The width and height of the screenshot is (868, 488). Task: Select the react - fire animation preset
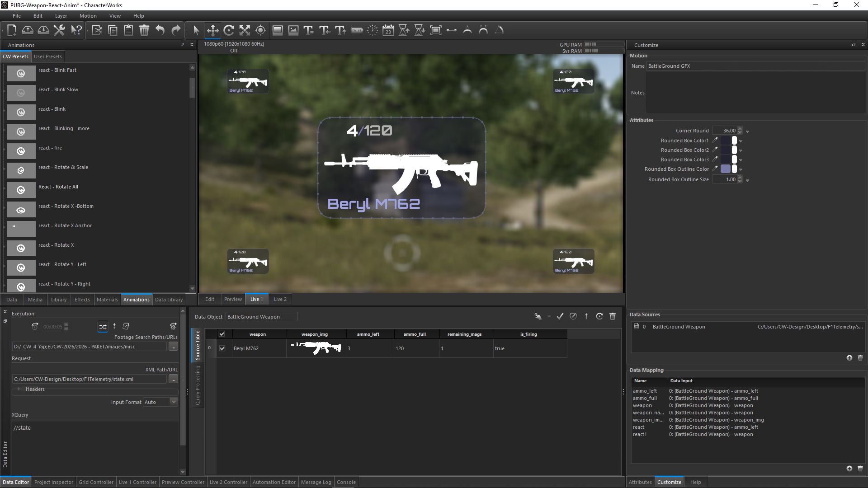click(50, 148)
